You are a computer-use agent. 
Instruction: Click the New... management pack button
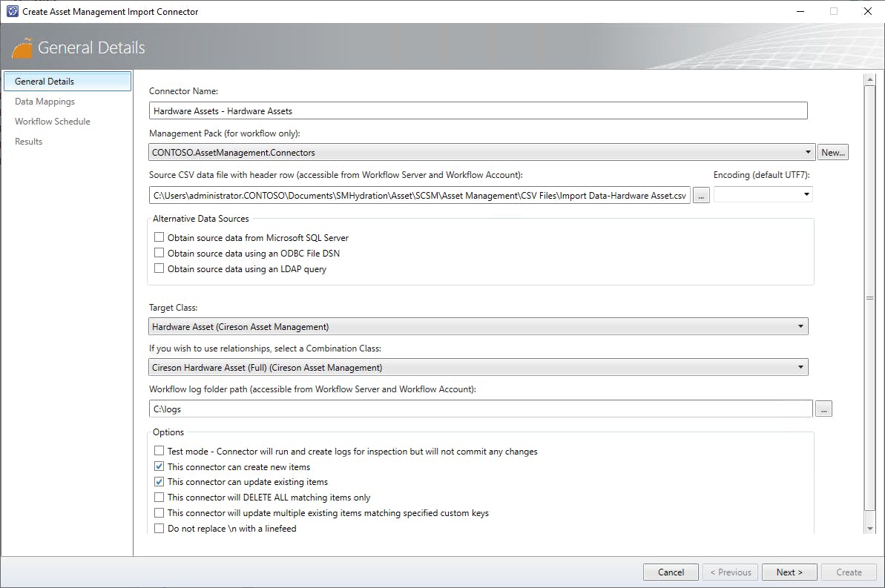coord(833,153)
